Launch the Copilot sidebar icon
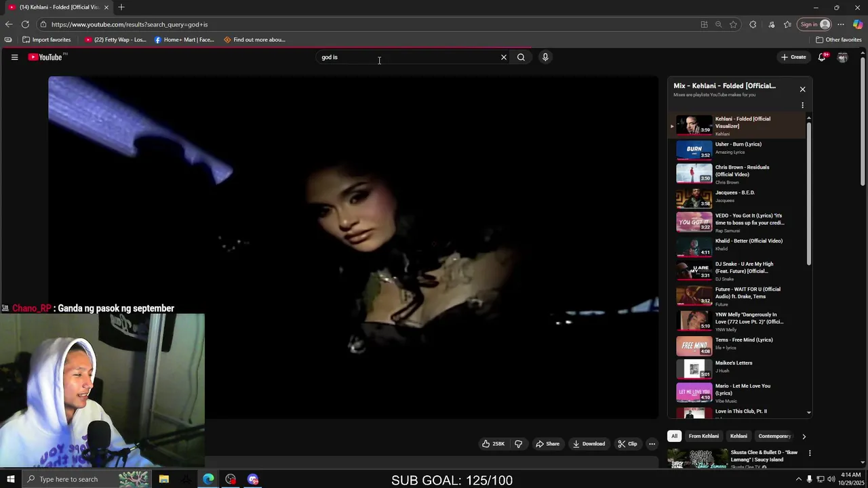 tap(858, 24)
